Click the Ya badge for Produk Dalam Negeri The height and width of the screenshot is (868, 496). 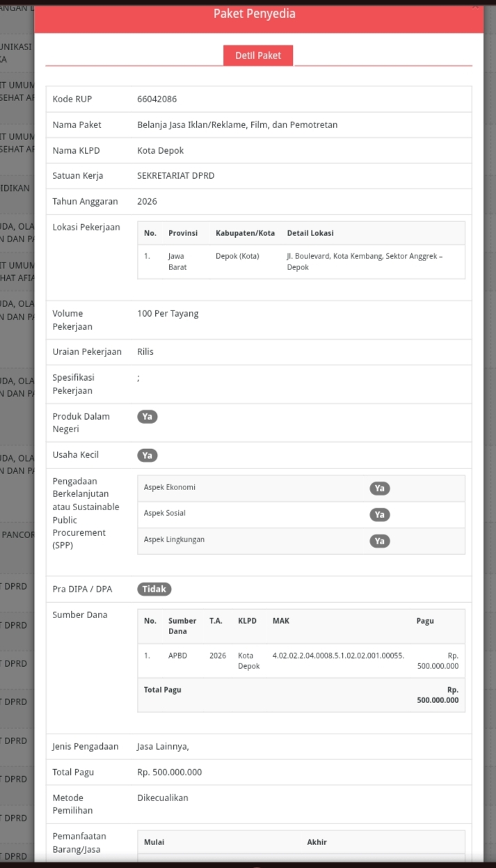(147, 417)
